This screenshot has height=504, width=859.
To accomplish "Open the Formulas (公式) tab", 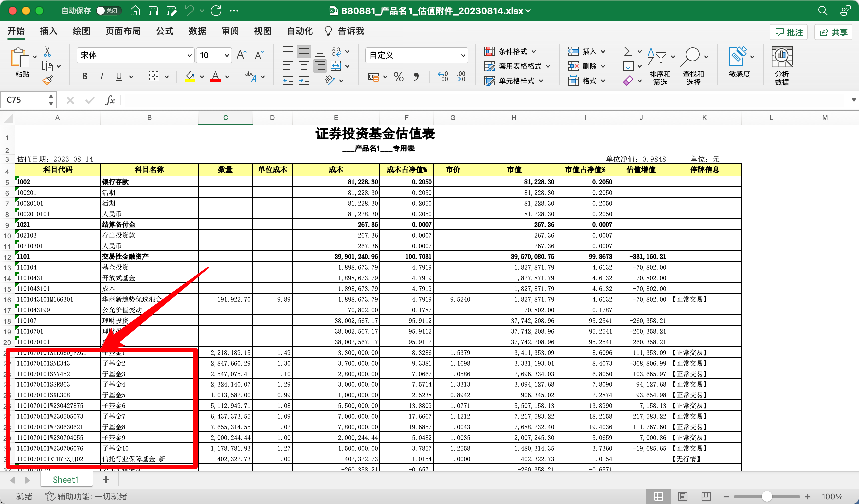I will tap(165, 31).
